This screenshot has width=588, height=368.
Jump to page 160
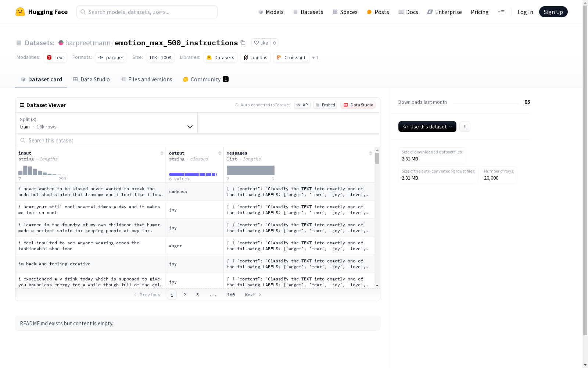[x=231, y=295]
